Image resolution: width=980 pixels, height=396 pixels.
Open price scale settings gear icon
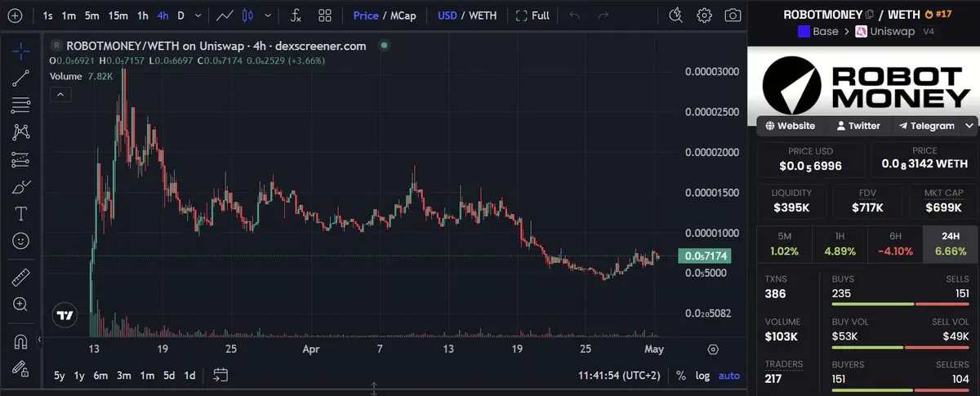[x=713, y=349]
